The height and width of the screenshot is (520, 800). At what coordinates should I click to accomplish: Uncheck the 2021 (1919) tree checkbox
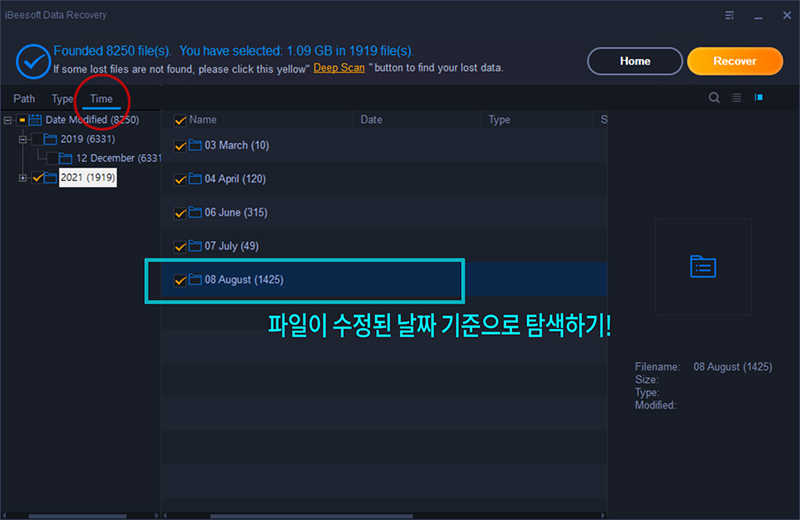(37, 178)
